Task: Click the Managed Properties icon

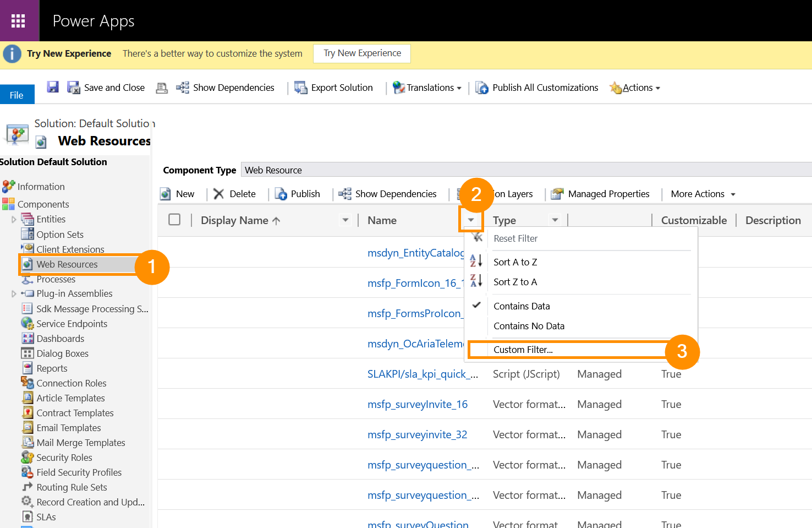Action: point(557,194)
